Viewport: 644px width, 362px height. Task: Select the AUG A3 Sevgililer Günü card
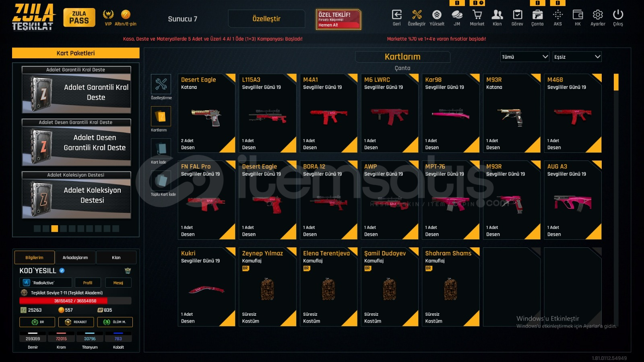click(573, 200)
